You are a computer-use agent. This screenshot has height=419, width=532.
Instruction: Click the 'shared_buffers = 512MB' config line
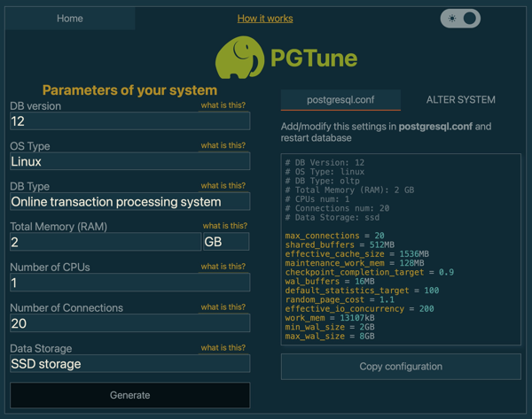(x=340, y=244)
